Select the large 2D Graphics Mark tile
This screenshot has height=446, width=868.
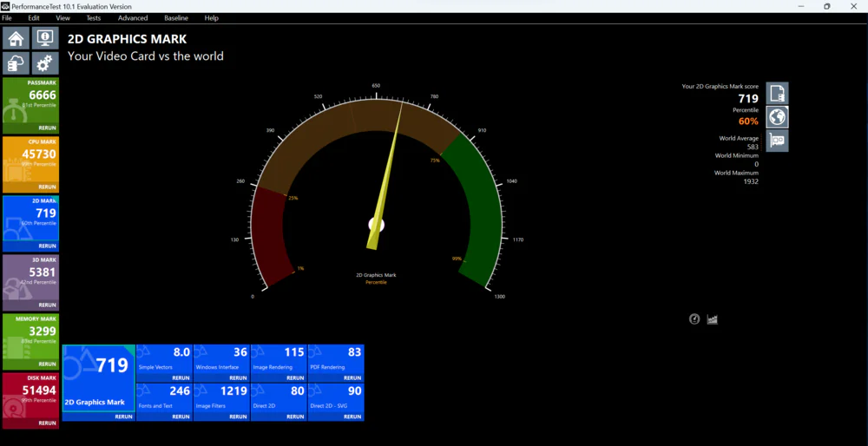99,378
